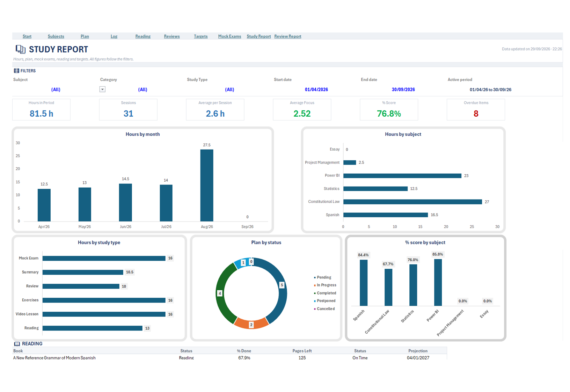Click the Postponed legend entry
570x392 pixels.
(x=325, y=301)
